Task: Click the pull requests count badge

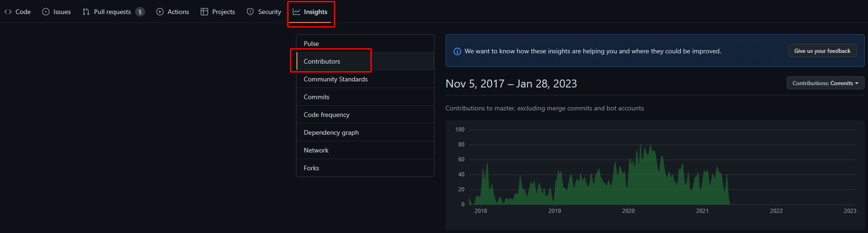Action: pos(140,12)
